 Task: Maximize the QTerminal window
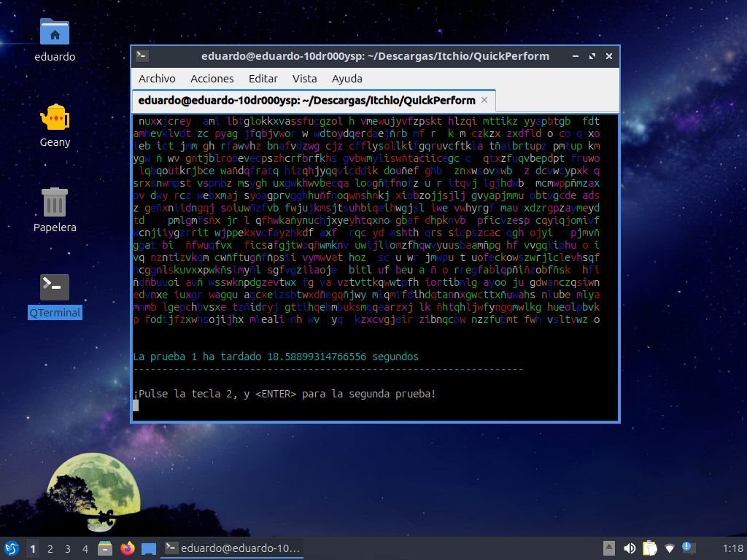click(x=592, y=56)
